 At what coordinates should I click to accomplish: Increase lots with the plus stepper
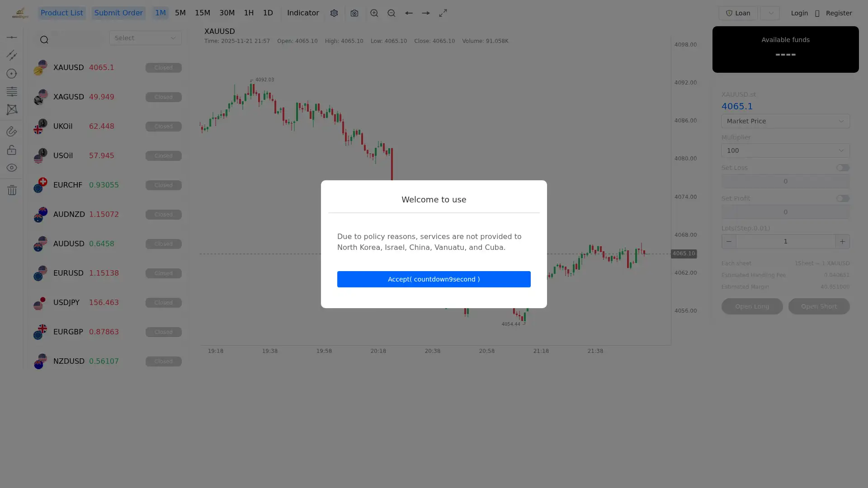pos(842,241)
